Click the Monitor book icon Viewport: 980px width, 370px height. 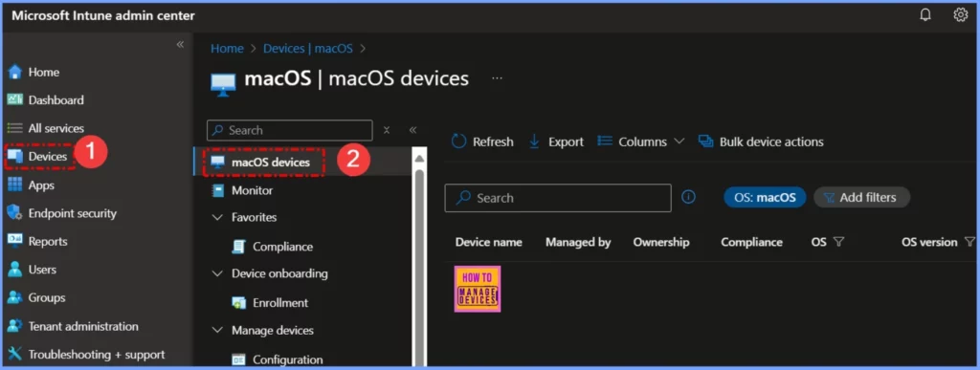pyautogui.click(x=218, y=190)
